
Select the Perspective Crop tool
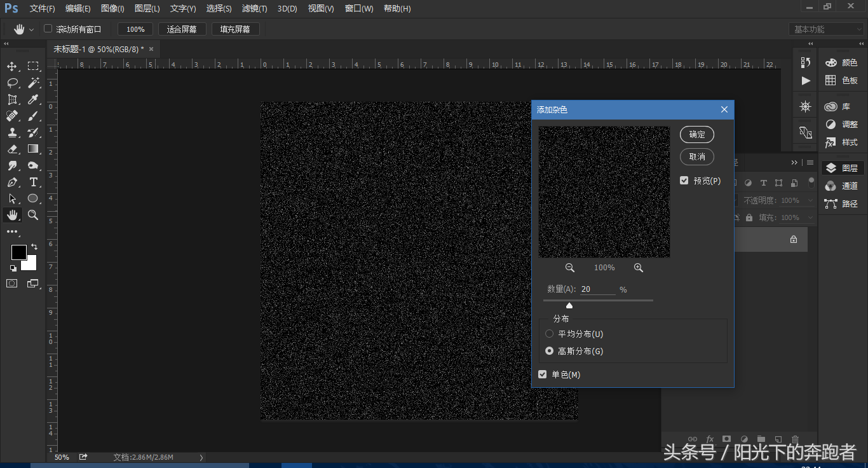[x=12, y=100]
